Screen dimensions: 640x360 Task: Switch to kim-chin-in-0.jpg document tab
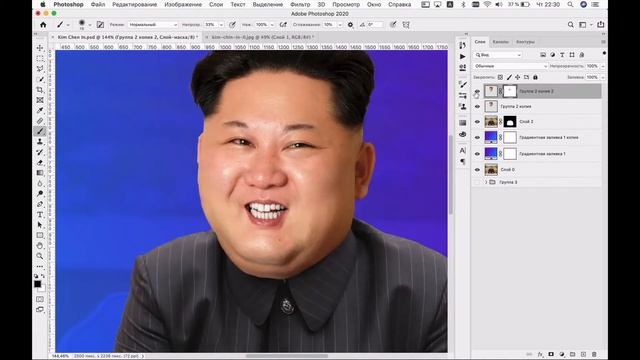point(262,37)
